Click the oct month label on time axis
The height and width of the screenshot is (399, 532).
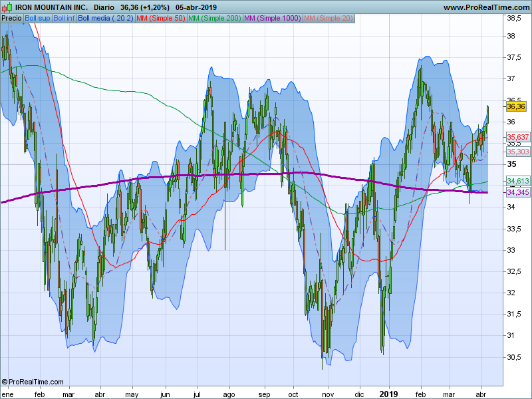pyautogui.click(x=293, y=394)
